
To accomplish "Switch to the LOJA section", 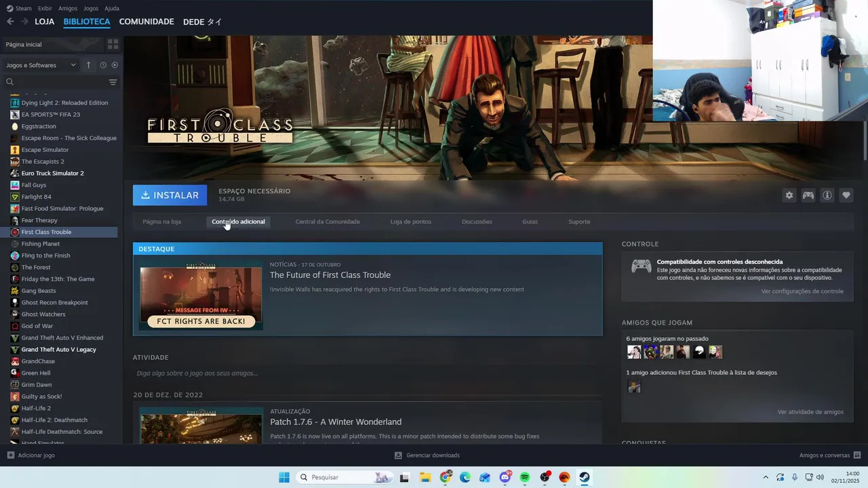I will [x=44, y=22].
